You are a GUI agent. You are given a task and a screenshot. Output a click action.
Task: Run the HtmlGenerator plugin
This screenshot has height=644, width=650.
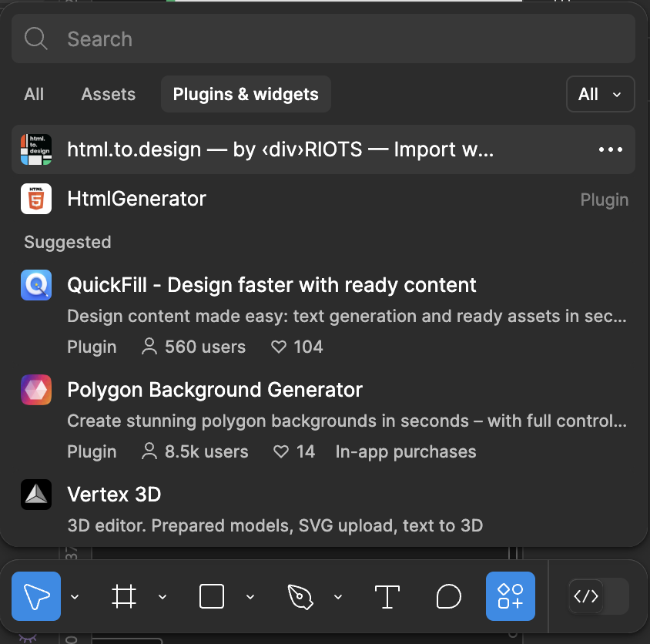[x=323, y=199]
